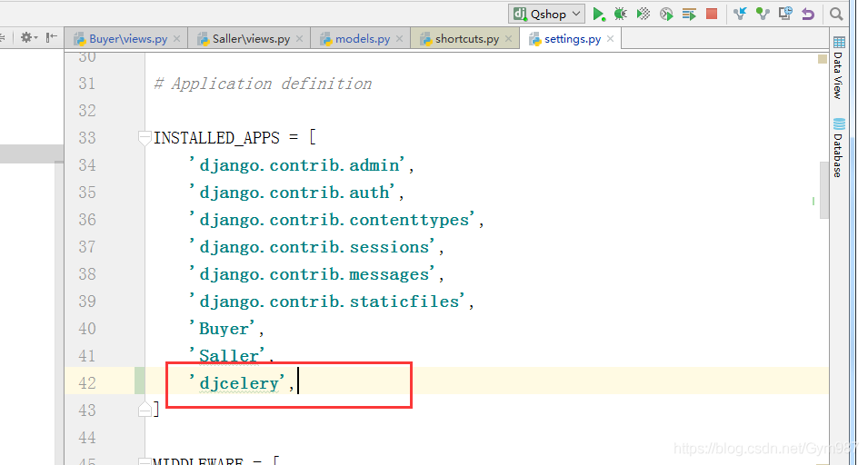Hide the project tool window

(x=52, y=37)
